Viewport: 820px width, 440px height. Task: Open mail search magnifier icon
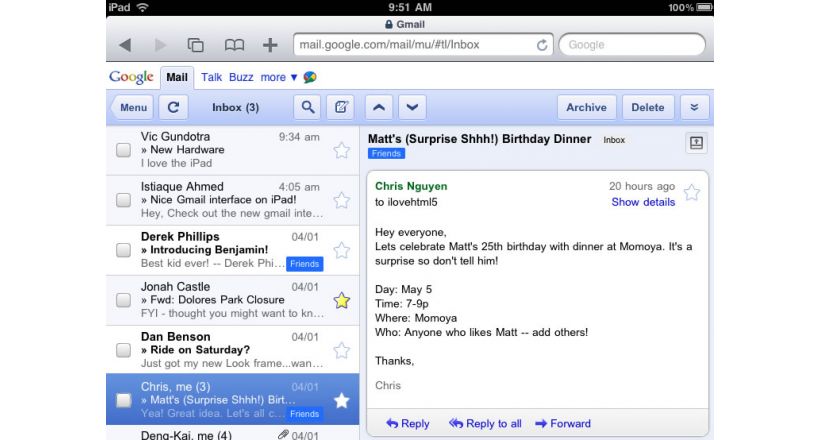point(308,107)
